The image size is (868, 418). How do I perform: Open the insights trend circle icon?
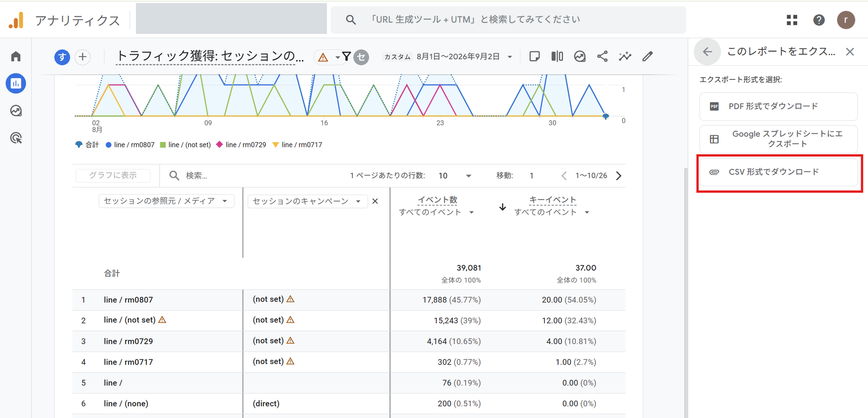point(580,56)
